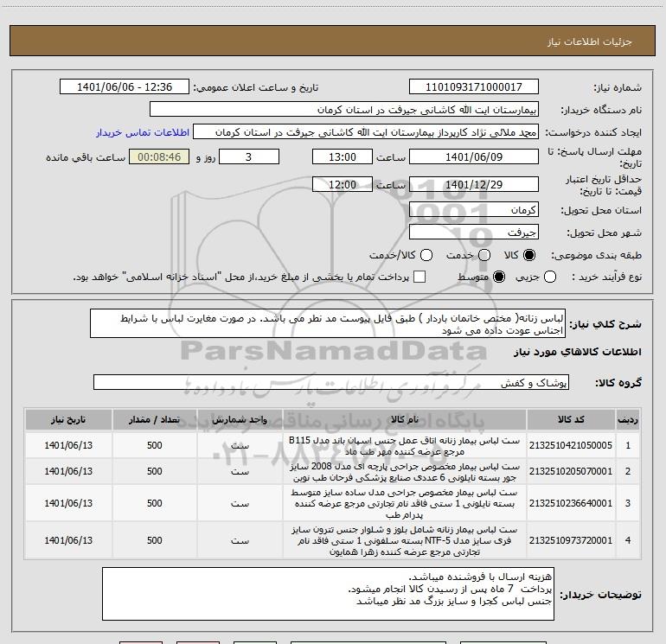The image size is (666, 644).
Task: Click the goods group field پوشاک و کفش
Action: point(331,382)
